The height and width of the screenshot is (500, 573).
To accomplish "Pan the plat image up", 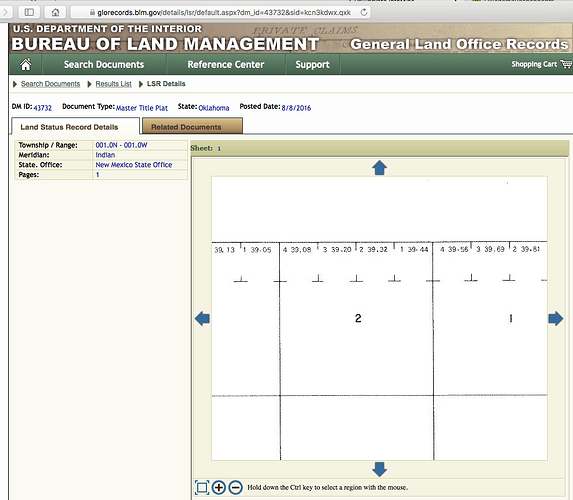I will (379, 168).
